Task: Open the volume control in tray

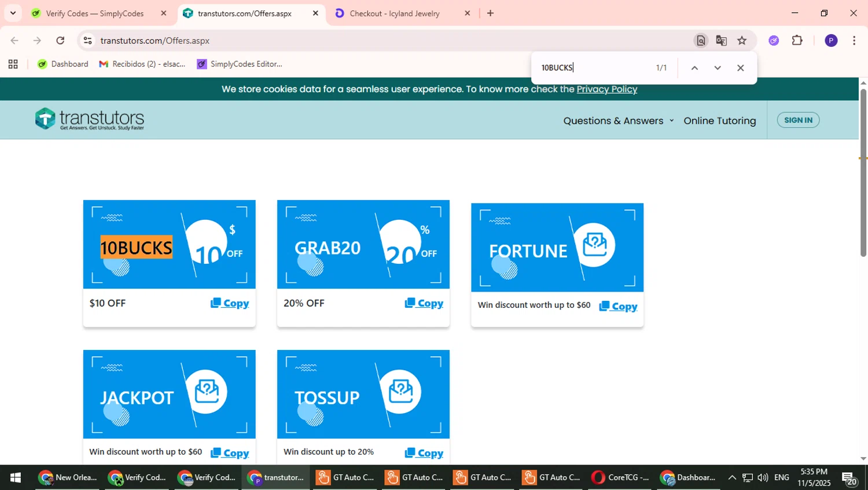Action: [x=763, y=478]
